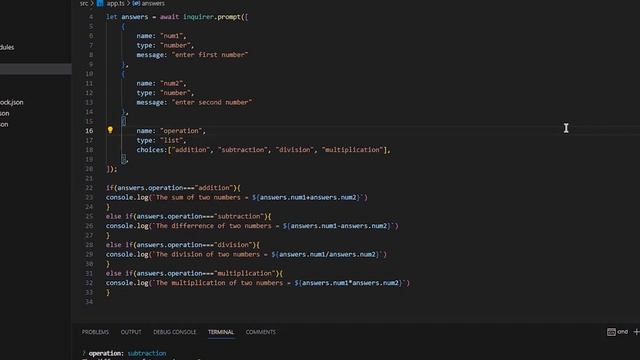Viewport: 640px width, 360px height.
Task: Click the name: "operation" line
Action: [x=171, y=131]
